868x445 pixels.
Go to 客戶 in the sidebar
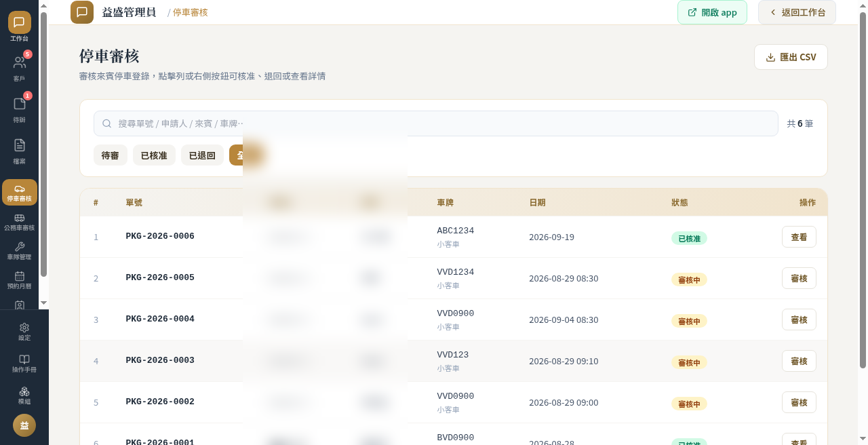(19, 68)
